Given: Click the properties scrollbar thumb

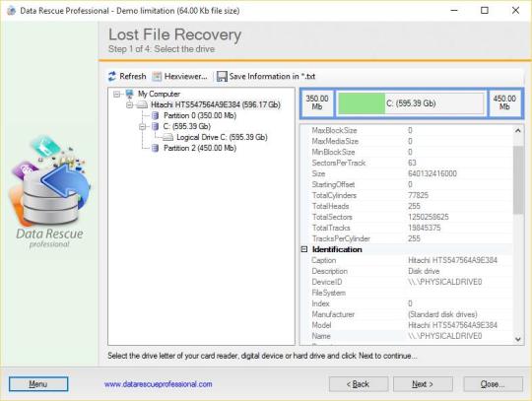Looking at the screenshot, I should pyautogui.click(x=518, y=179).
